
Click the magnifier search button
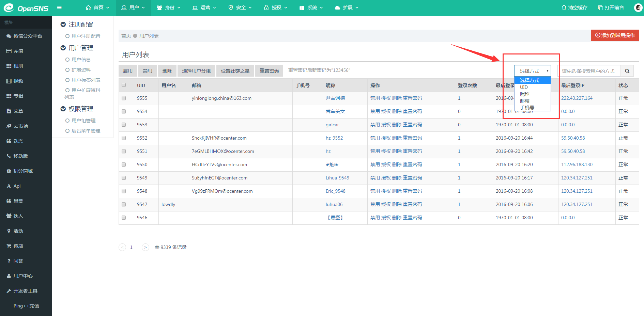click(627, 71)
